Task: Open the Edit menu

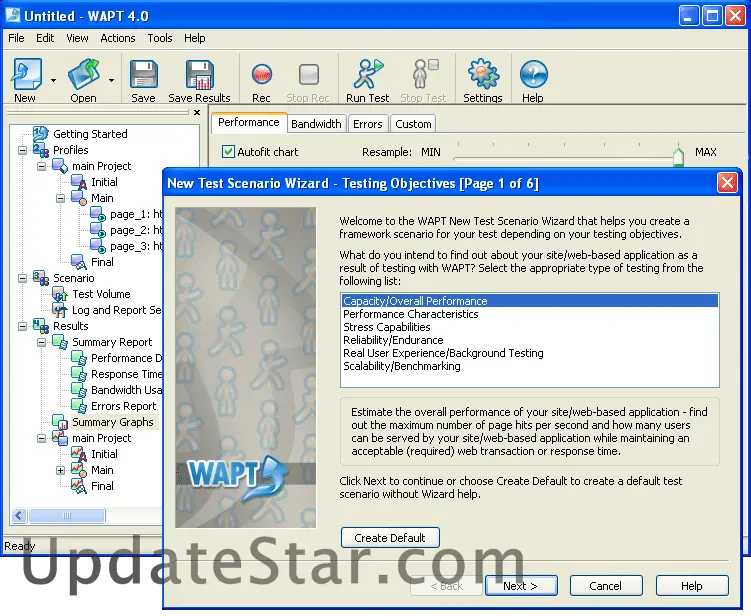Action: click(x=45, y=38)
